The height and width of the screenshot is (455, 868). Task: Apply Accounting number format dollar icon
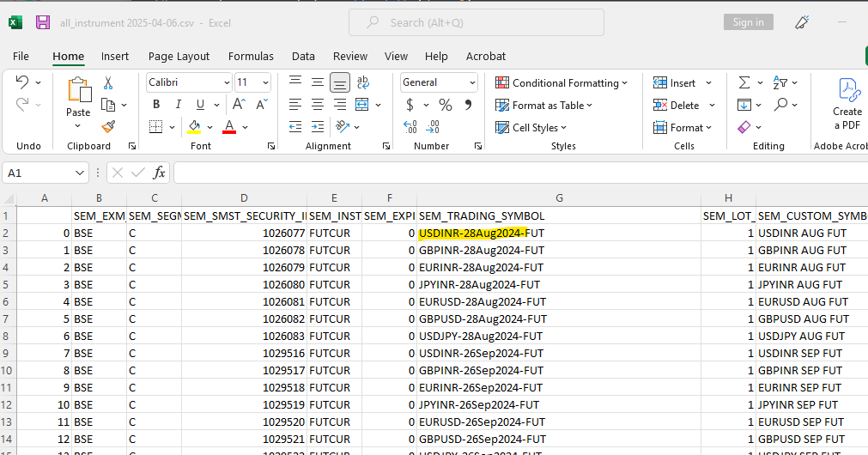(410, 104)
